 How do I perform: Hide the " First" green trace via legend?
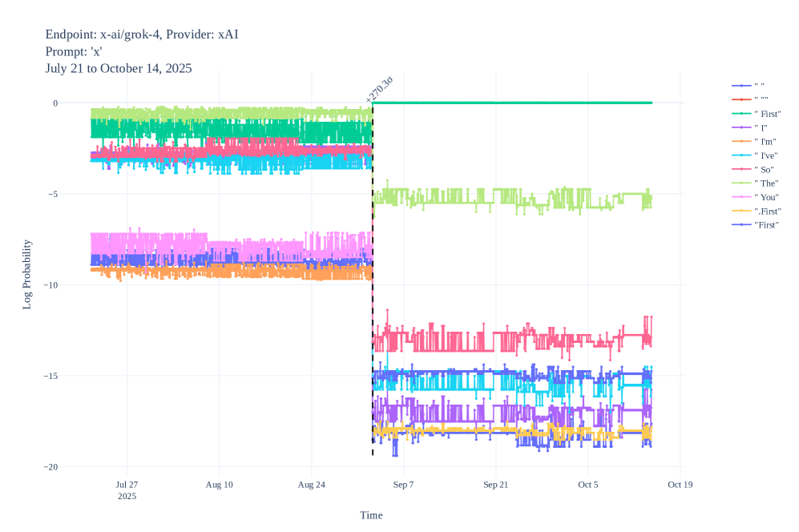tap(756, 114)
